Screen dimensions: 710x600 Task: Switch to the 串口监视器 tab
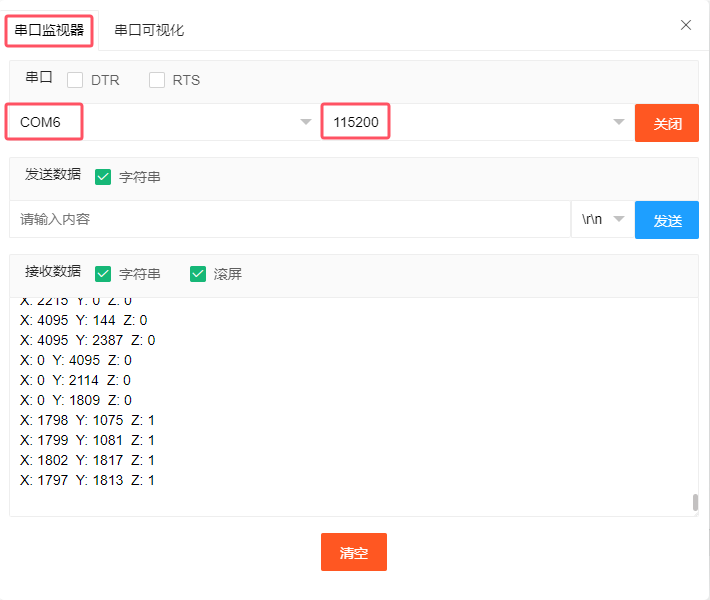click(49, 30)
